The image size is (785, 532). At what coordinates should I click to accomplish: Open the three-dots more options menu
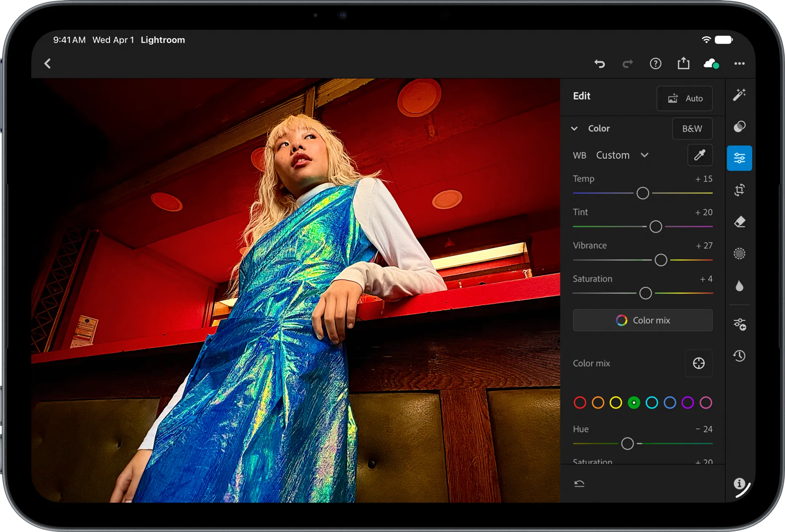click(x=739, y=64)
